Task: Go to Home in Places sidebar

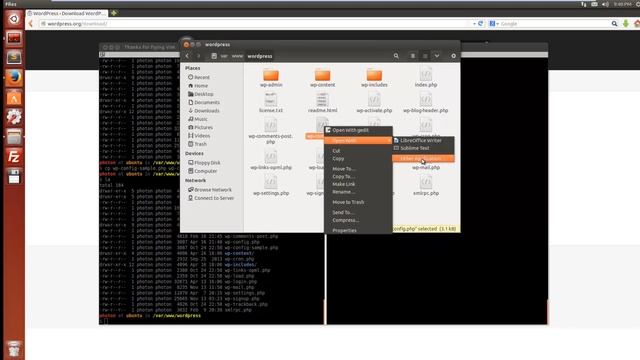Action: pyautogui.click(x=198, y=86)
